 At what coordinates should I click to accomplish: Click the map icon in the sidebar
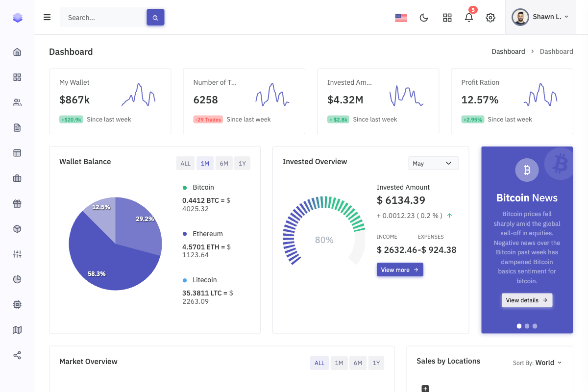[x=17, y=330]
